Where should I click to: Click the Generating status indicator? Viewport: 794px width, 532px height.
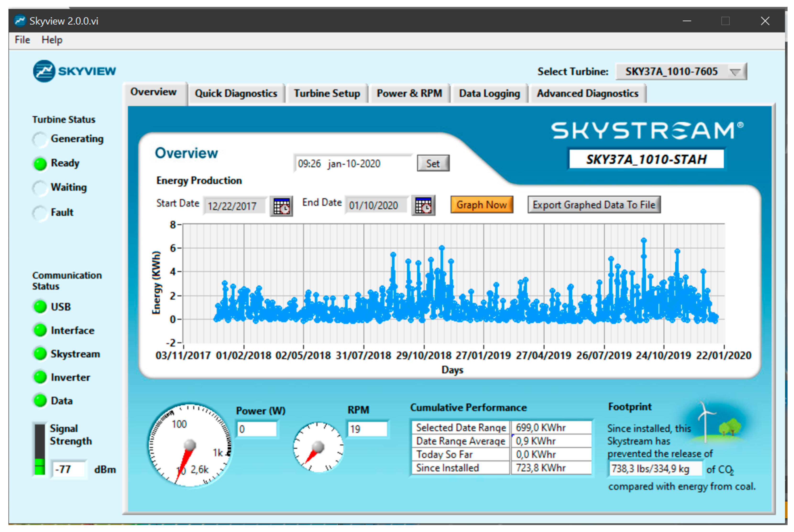coord(40,139)
